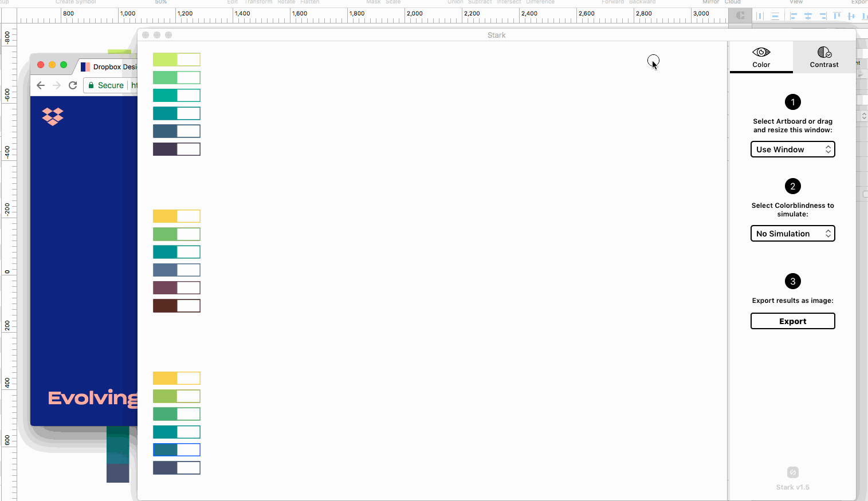Click the Mirror toolbar item
868x501 pixels.
[x=710, y=2]
